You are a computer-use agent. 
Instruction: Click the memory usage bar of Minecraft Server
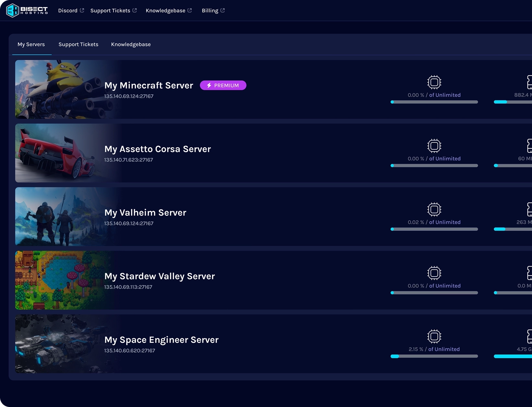click(513, 102)
